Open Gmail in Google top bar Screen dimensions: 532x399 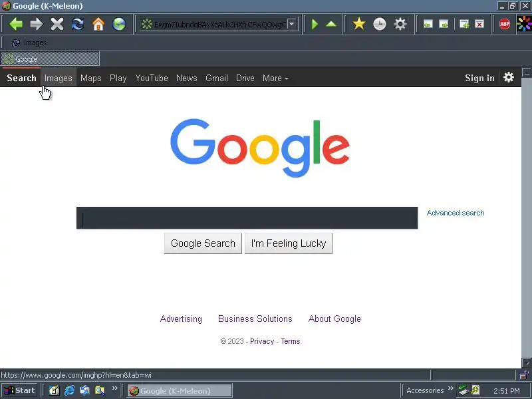tap(217, 78)
